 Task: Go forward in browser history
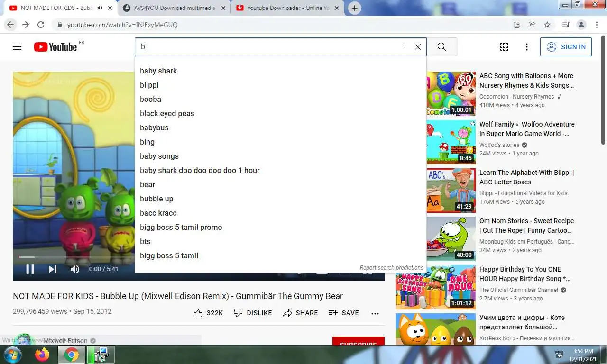tap(26, 25)
